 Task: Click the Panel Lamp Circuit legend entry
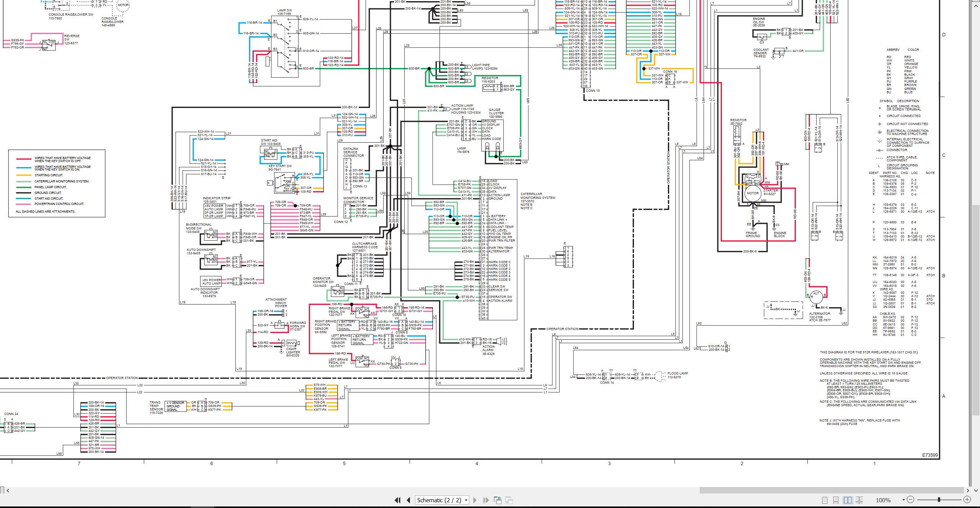coord(51,187)
